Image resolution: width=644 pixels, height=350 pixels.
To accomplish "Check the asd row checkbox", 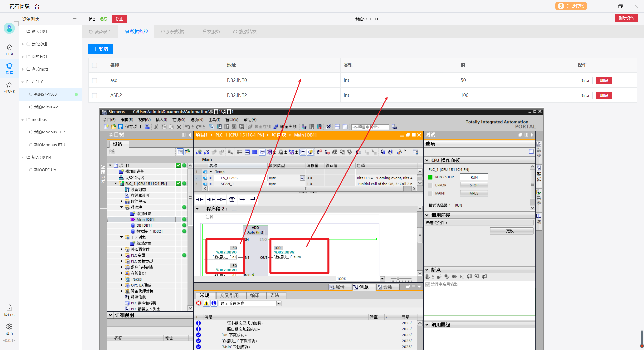I will 95,80.
